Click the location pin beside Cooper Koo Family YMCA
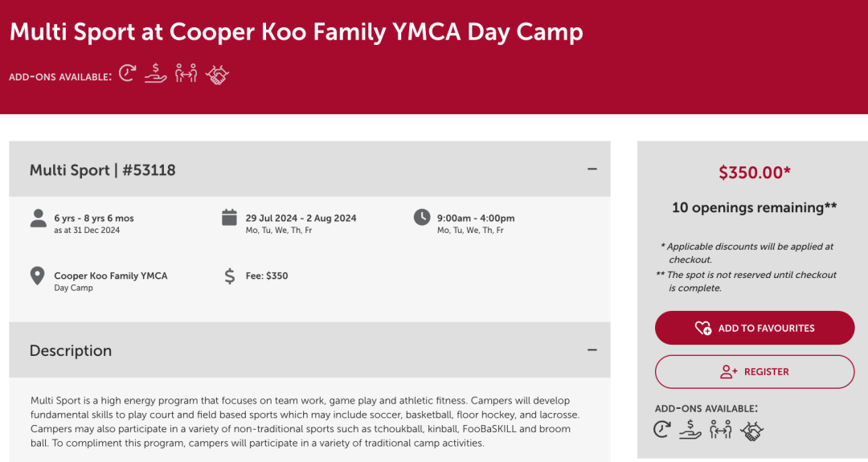The image size is (868, 462). pyautogui.click(x=38, y=276)
